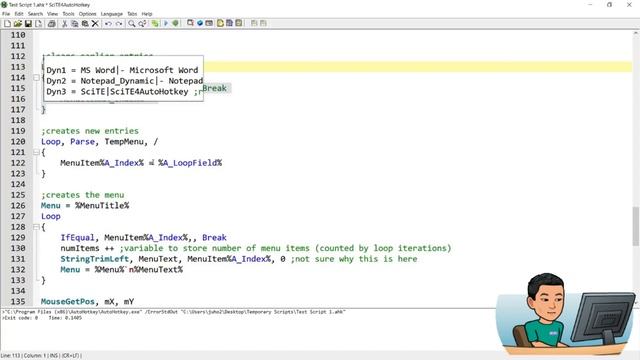640x360 pixels.
Task: Open the Help menu
Action: 147,14
